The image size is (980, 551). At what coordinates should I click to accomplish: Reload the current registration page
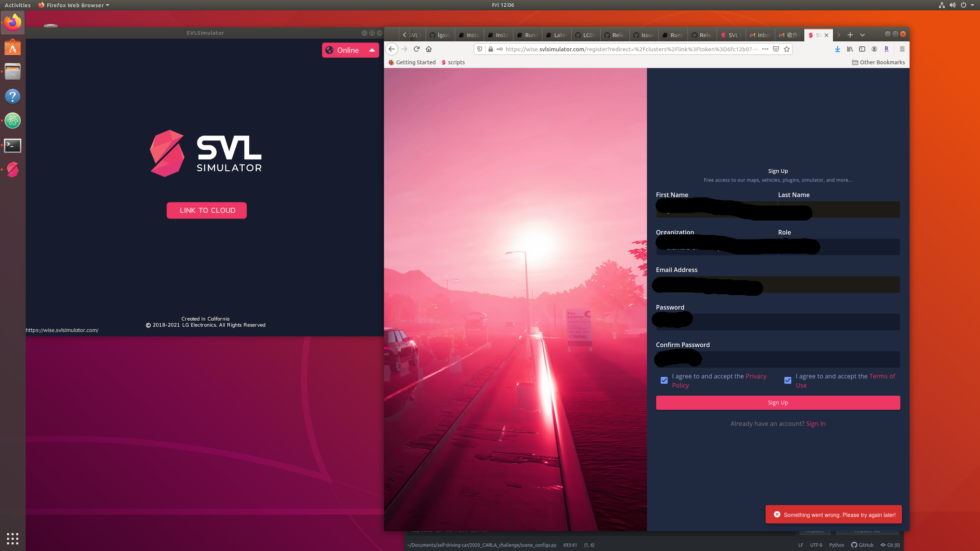[416, 49]
